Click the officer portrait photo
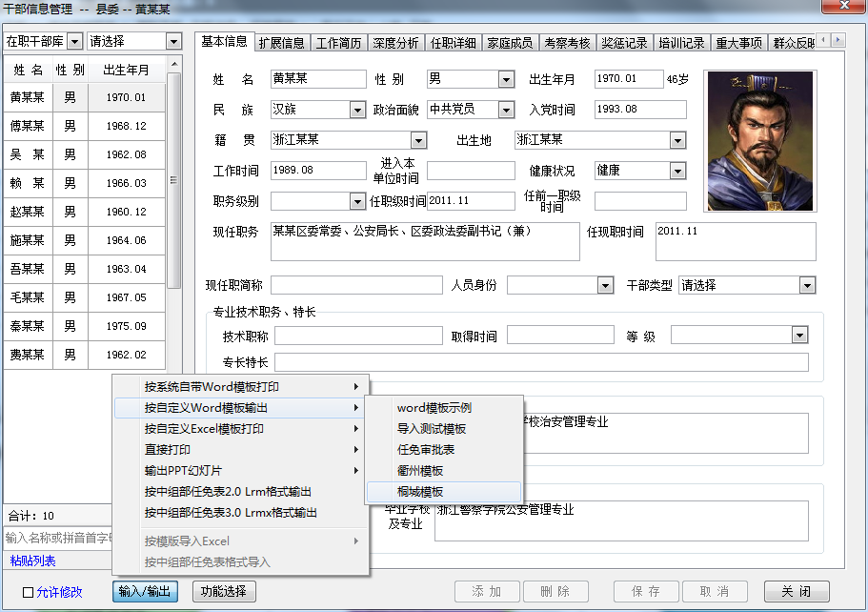 click(759, 140)
